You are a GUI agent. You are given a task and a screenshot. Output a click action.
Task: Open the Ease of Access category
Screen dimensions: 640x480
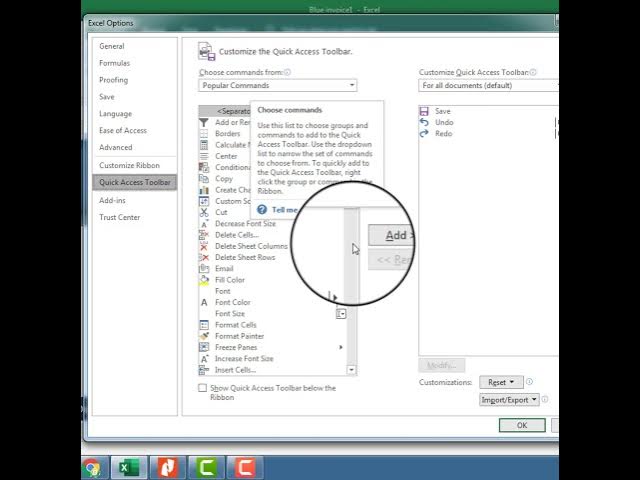123,131
